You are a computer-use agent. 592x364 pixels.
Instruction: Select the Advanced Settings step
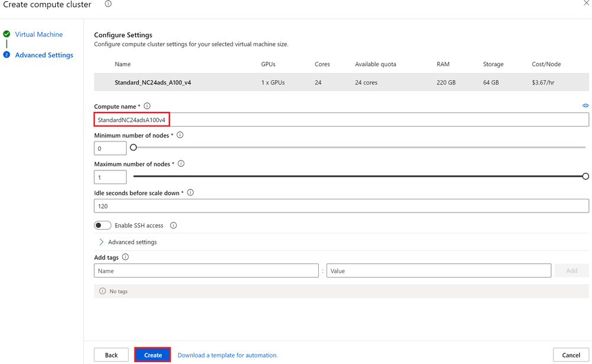pos(44,55)
